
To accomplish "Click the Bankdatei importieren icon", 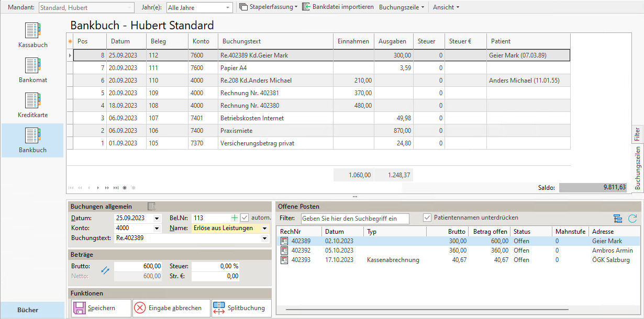I will coord(306,7).
